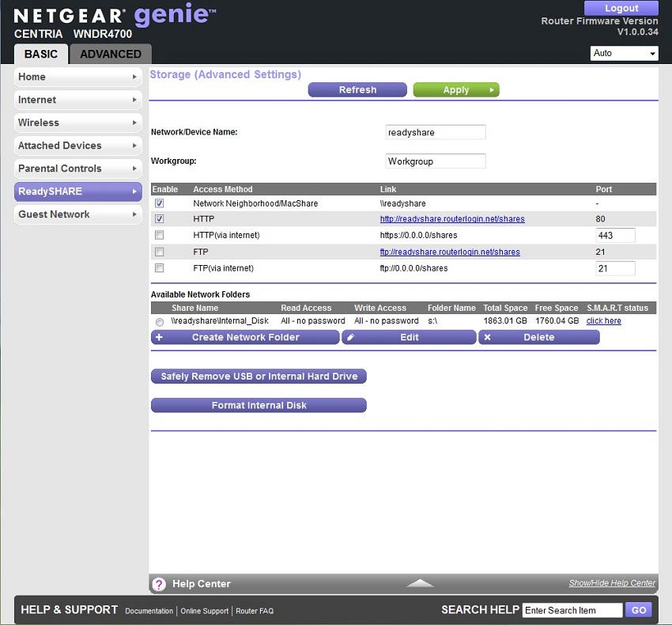Click the Refresh button

tap(357, 89)
